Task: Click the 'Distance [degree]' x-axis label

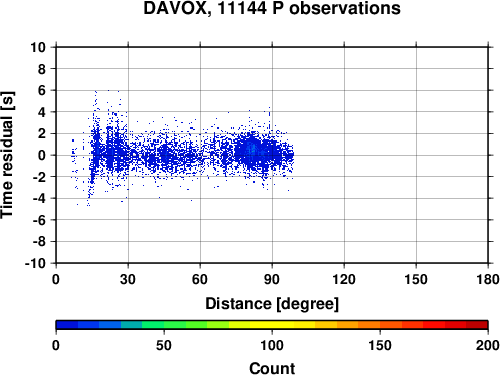Action: point(272,304)
